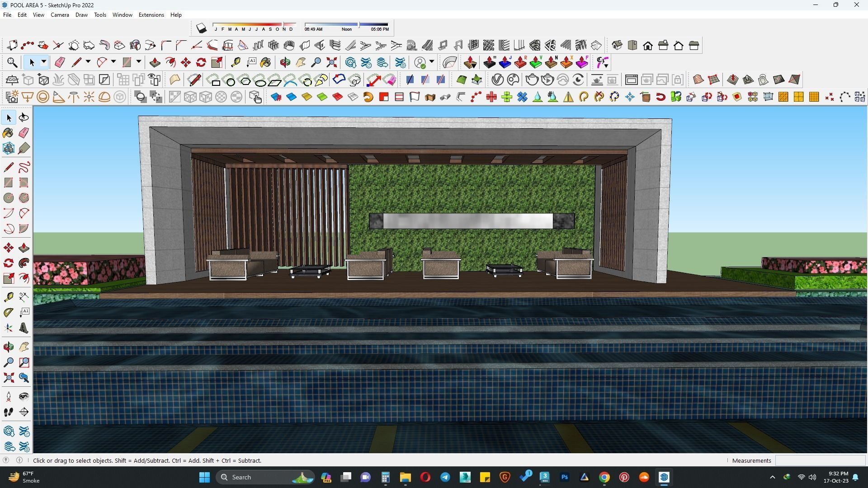Toggle the Look Around eye tool
Screen dimensions: 868x488
[24, 396]
